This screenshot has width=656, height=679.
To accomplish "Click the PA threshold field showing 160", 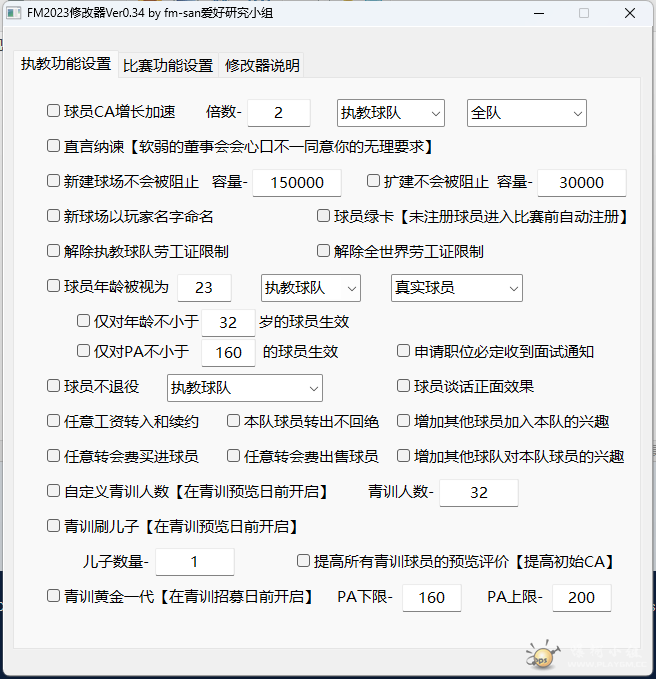I will point(228,352).
